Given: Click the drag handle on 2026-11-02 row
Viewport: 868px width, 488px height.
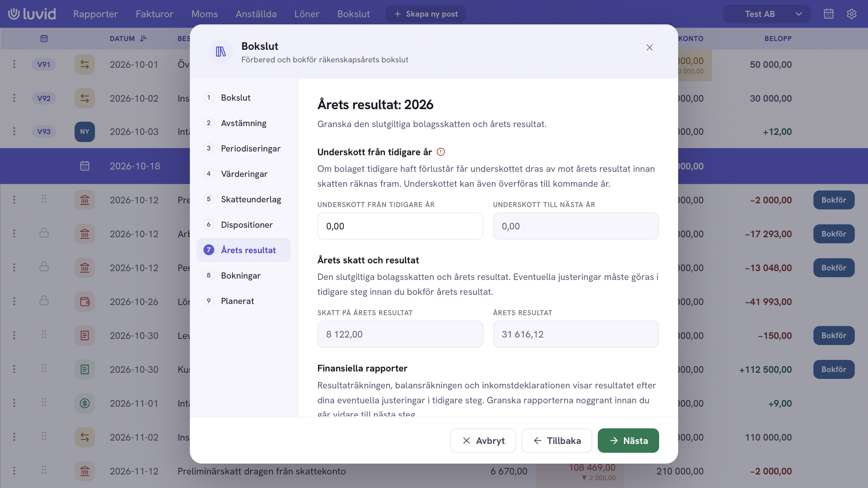Looking at the screenshot, I should coord(44,436).
